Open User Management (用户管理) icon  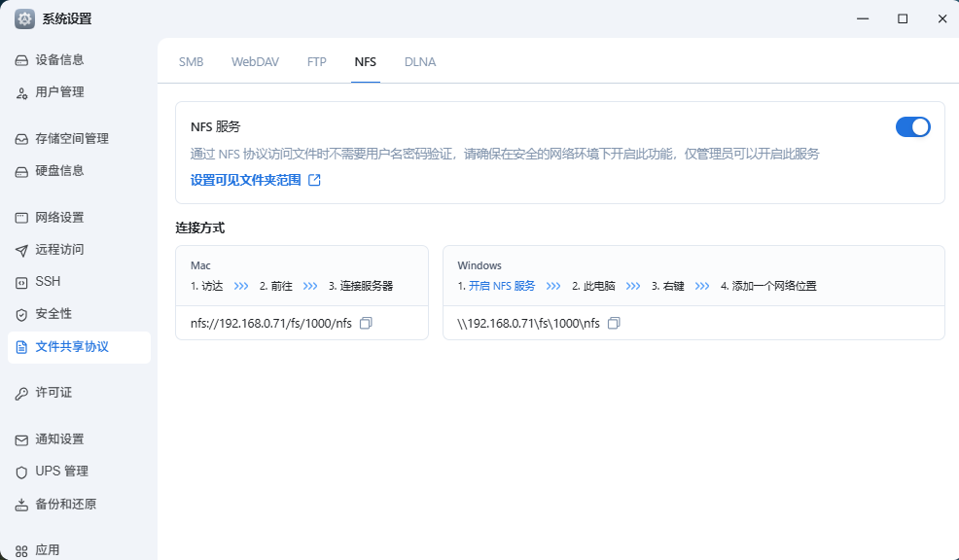21,92
